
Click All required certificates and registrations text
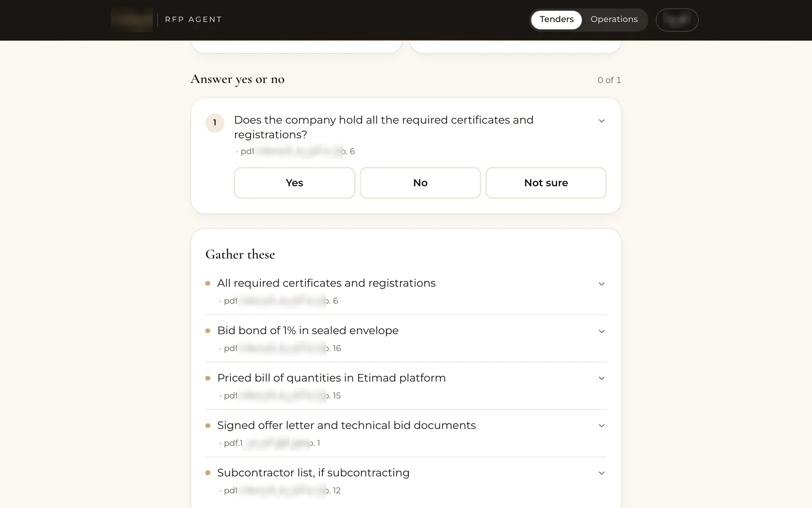pos(326,283)
